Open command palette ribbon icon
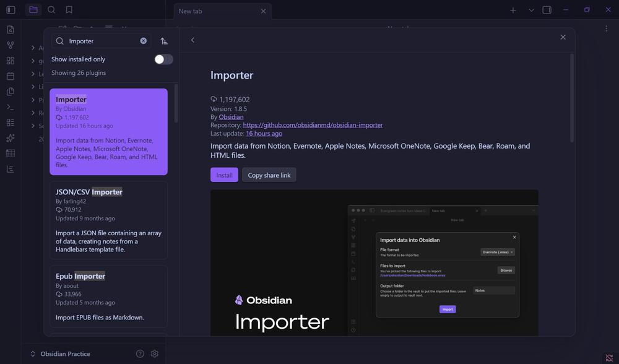 tap(11, 107)
